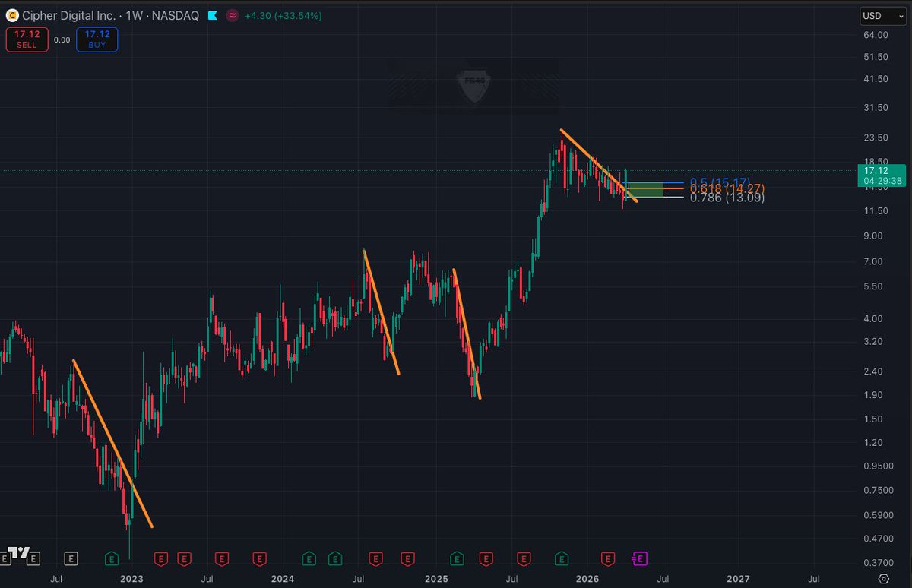Click the 9.00 price axis label
This screenshot has height=588, width=912.
pos(873,236)
